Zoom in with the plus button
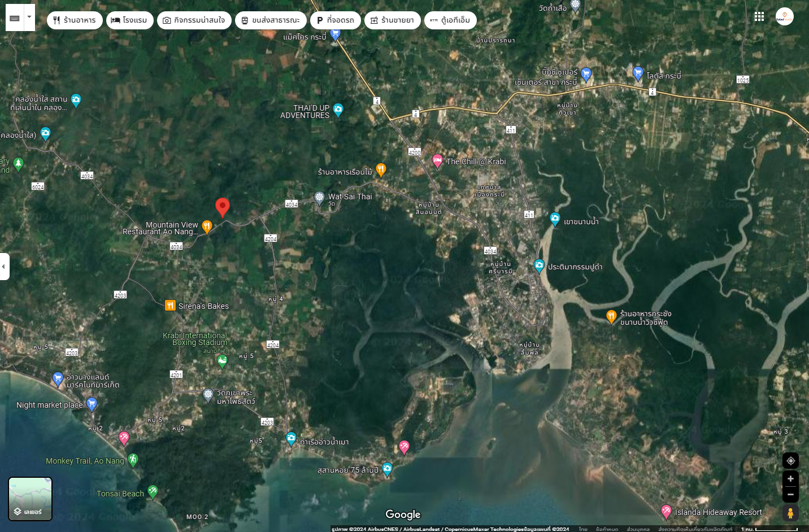The width and height of the screenshot is (809, 532). [790, 479]
